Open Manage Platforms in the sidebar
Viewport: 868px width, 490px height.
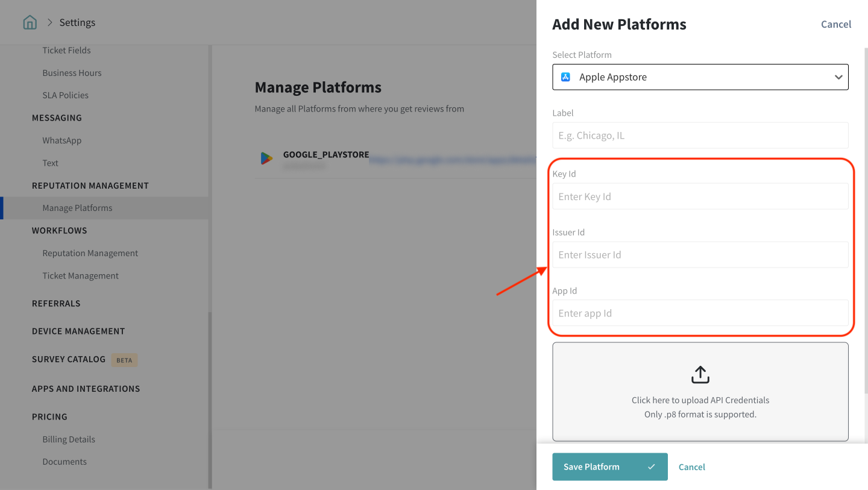(x=77, y=208)
